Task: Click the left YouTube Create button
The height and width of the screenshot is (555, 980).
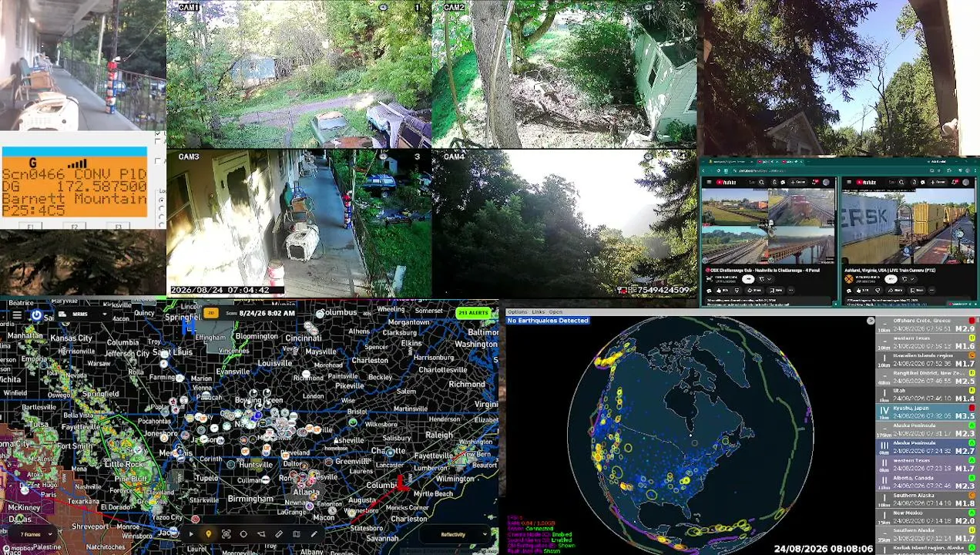Action: tap(798, 182)
